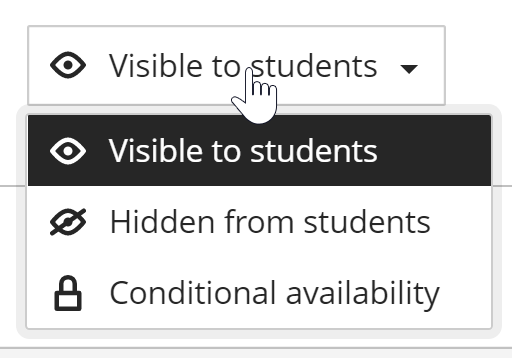Lock content with the lock icon entry
The image size is (512, 360).
[x=68, y=293]
